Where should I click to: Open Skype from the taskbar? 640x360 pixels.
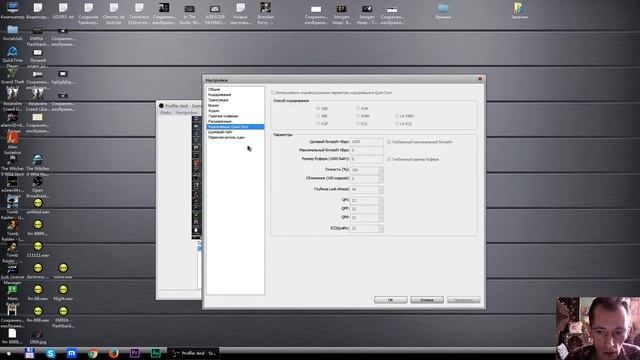pos(51,353)
